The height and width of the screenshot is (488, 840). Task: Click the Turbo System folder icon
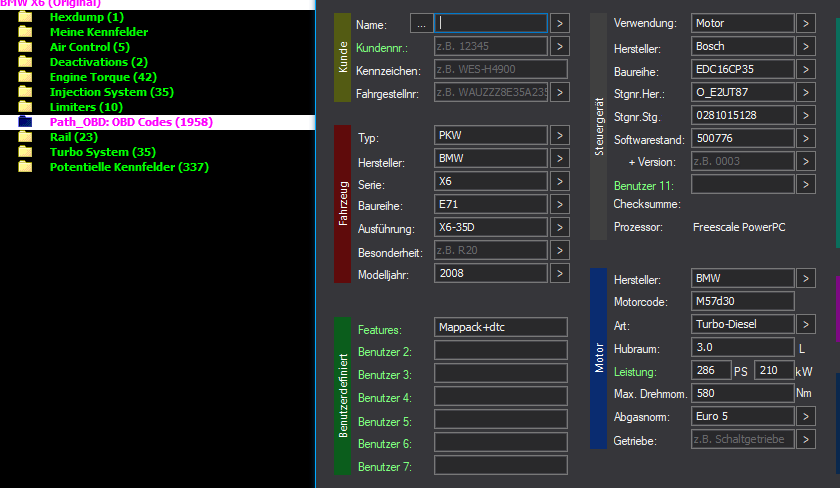pyautogui.click(x=25, y=152)
